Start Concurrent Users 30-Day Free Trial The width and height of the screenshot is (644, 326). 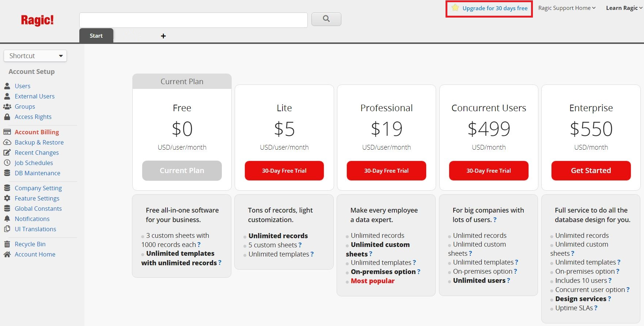[x=489, y=171]
